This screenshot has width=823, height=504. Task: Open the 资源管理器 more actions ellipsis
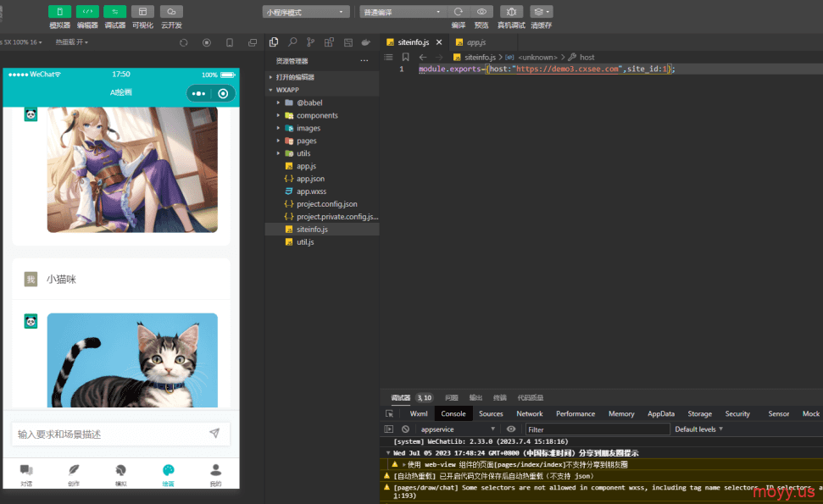point(364,61)
